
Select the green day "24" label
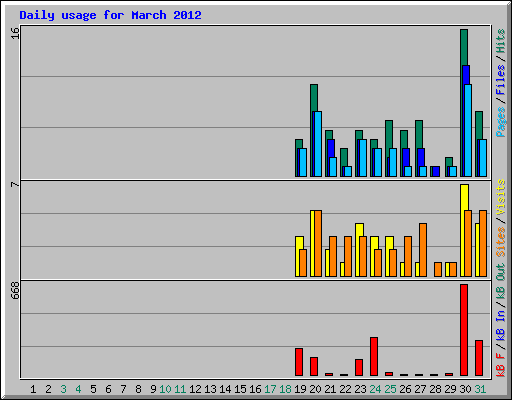point(375,389)
